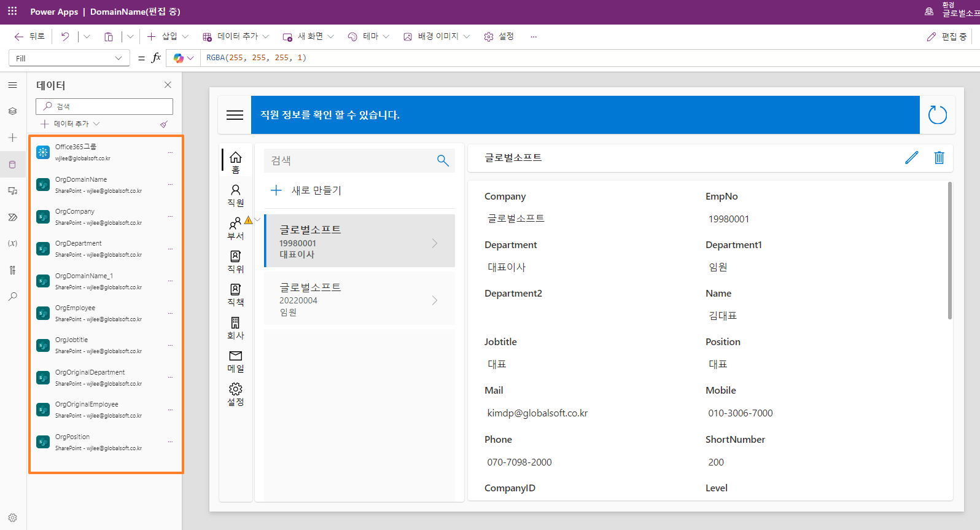Select the 부서 department nav icon
Screen dimensions: 980x530
tap(236, 228)
